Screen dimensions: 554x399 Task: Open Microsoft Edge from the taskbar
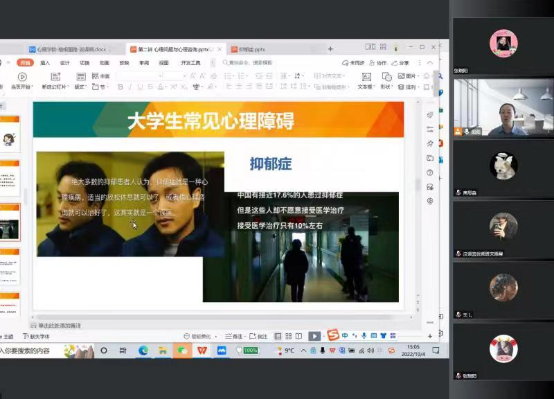click(143, 350)
